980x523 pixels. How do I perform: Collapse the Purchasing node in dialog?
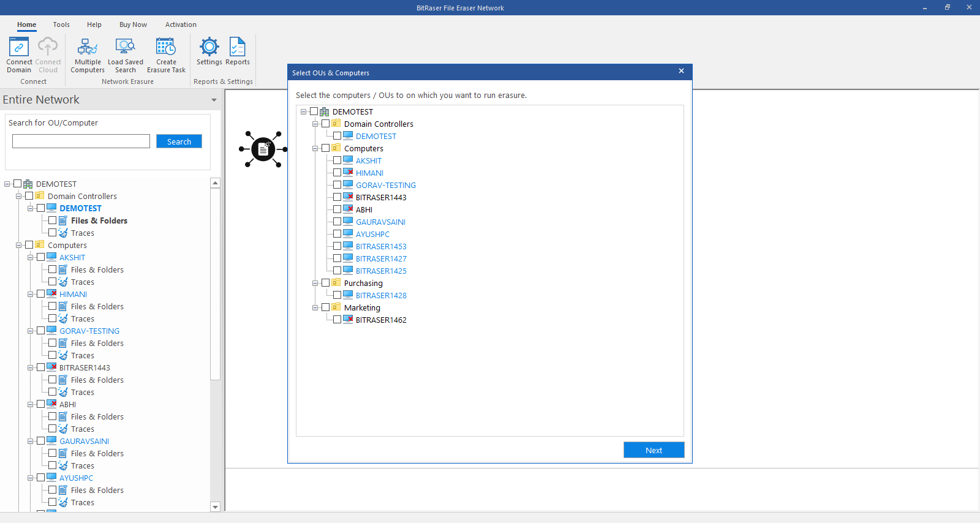[315, 283]
